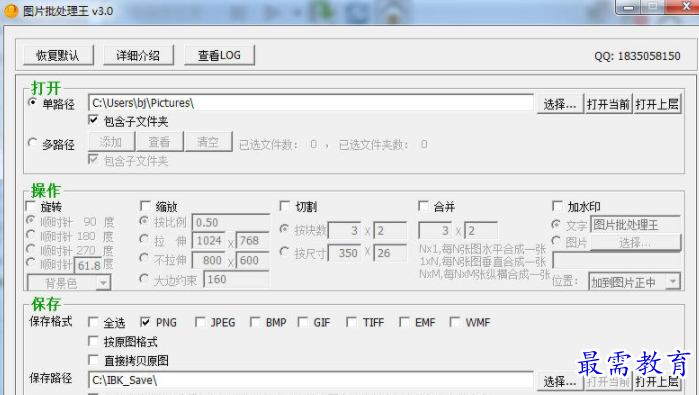The height and width of the screenshot is (395, 699).
Task: Minimize the 图片批处理王 window
Action: [x=629, y=7]
